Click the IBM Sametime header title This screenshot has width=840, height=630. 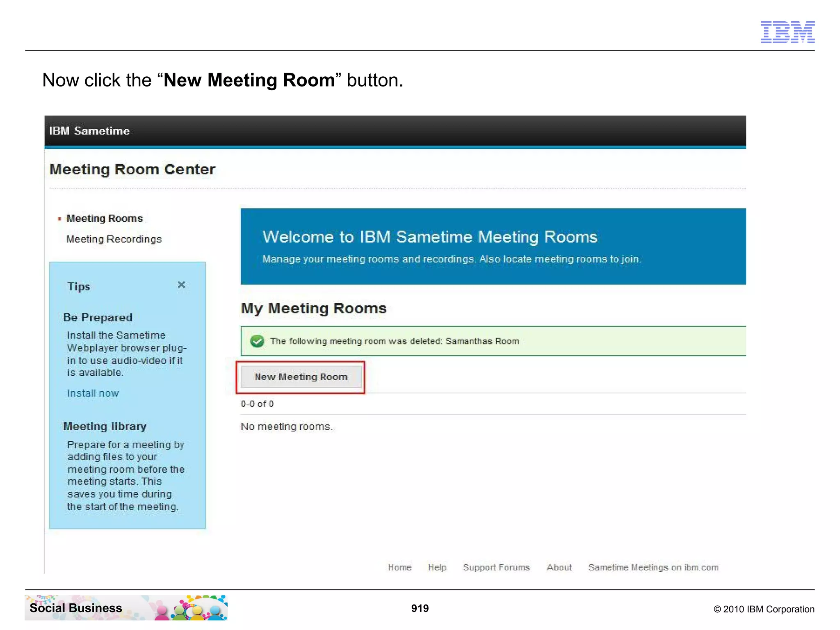(89, 131)
